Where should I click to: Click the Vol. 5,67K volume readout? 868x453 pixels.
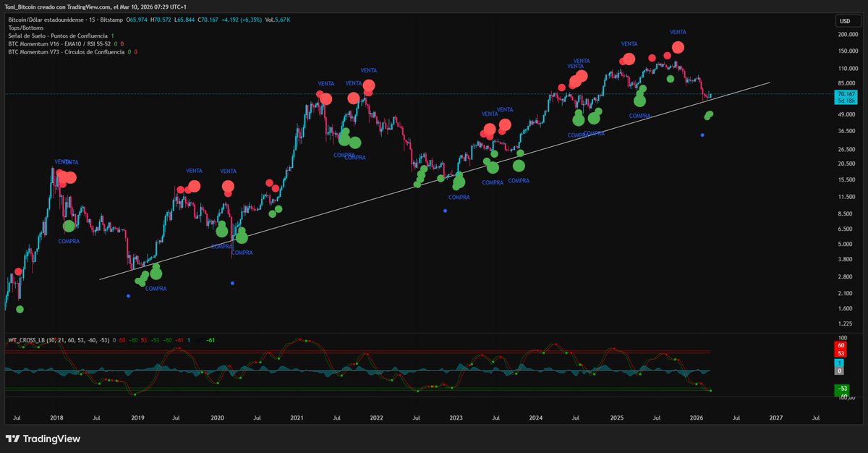[277, 20]
